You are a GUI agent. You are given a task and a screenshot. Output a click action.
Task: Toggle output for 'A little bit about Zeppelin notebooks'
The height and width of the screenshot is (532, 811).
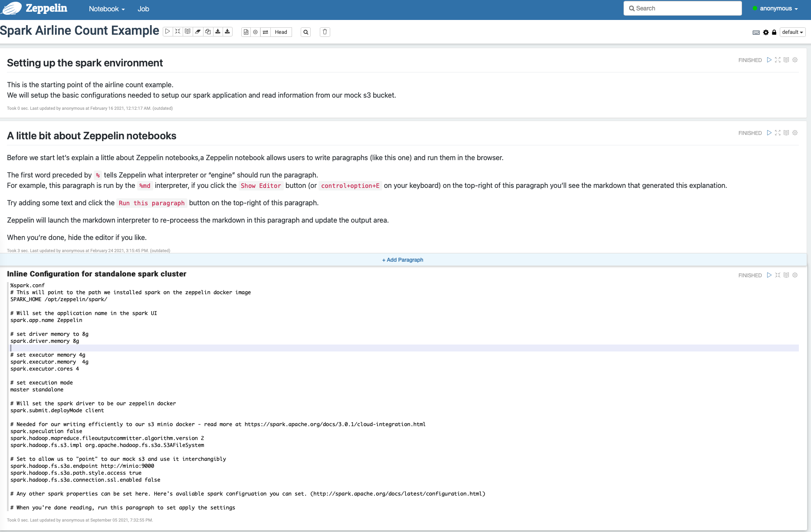coord(786,133)
